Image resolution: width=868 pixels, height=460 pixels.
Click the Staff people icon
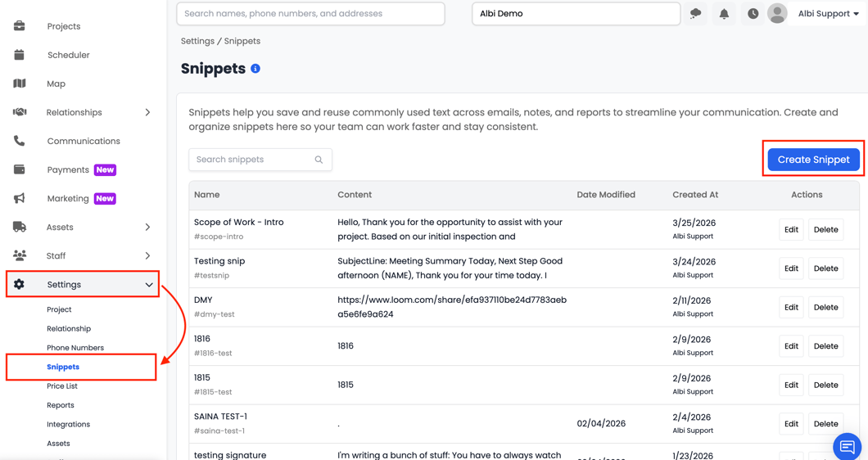[x=20, y=255]
